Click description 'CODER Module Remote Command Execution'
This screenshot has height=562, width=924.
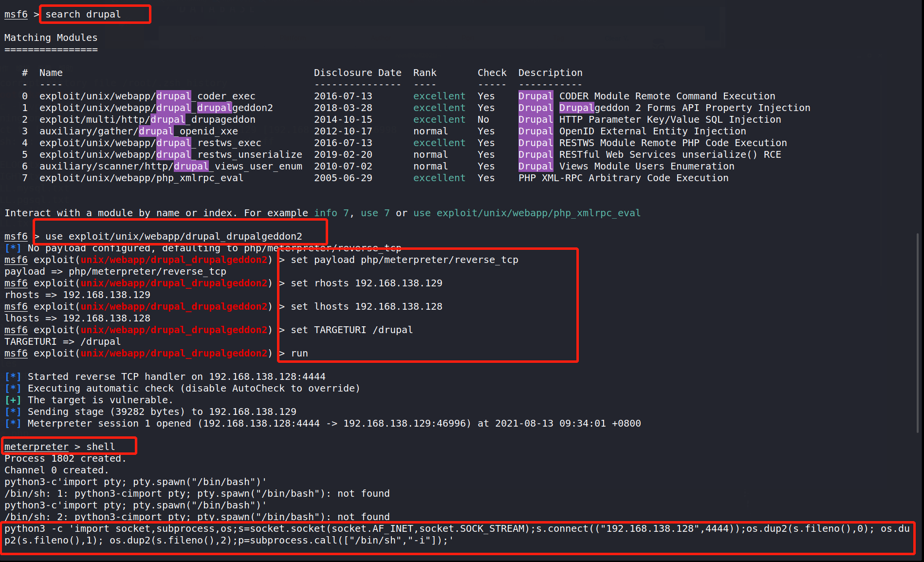(x=667, y=96)
